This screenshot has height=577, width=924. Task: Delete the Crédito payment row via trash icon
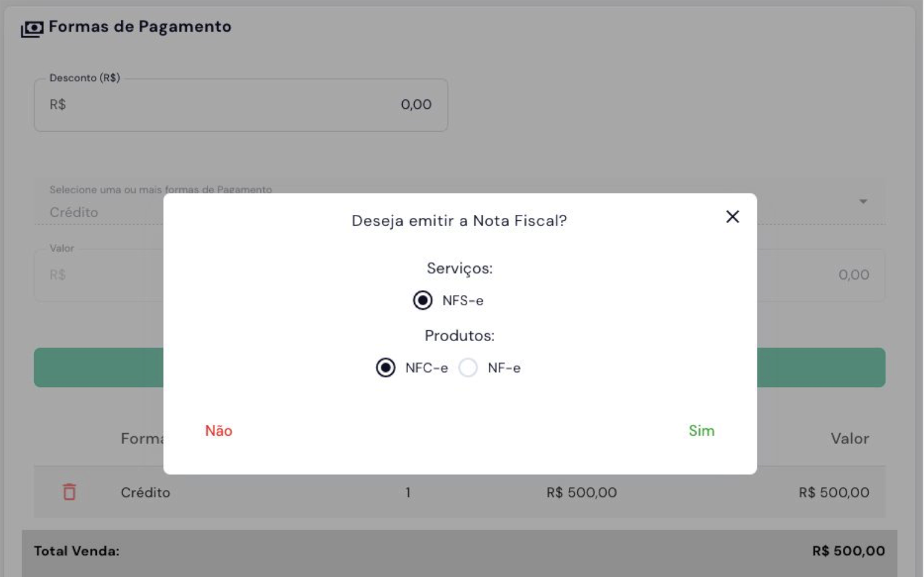pos(70,492)
